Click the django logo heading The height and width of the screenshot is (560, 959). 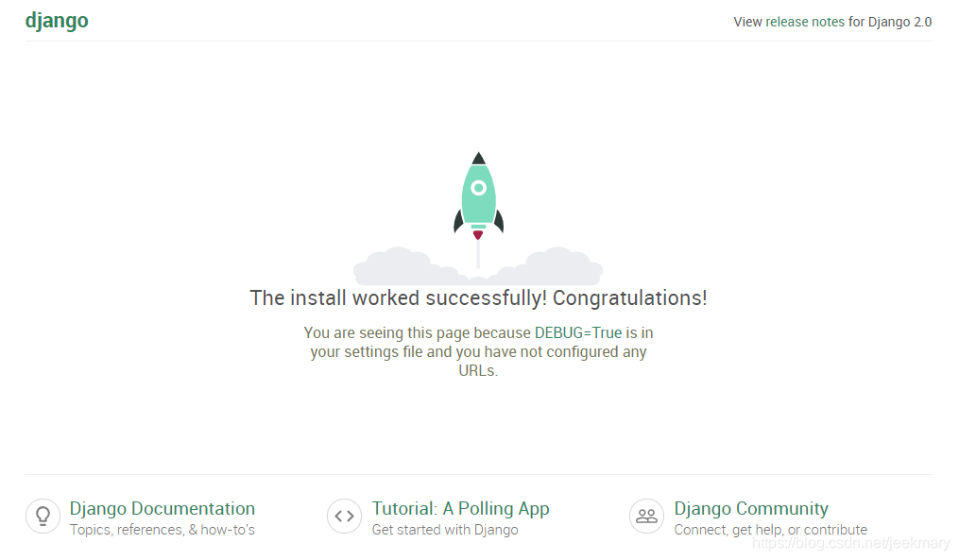57,21
